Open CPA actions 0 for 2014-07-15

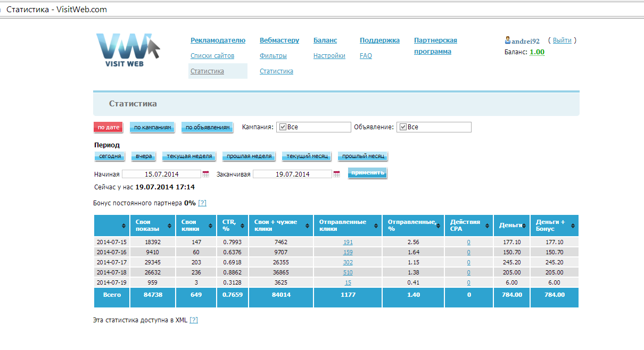click(x=468, y=242)
